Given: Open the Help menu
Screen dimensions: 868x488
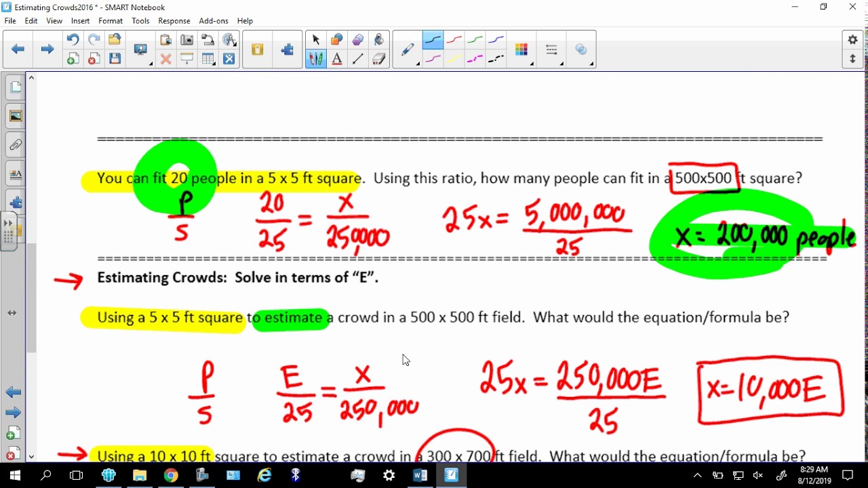Looking at the screenshot, I should (245, 21).
